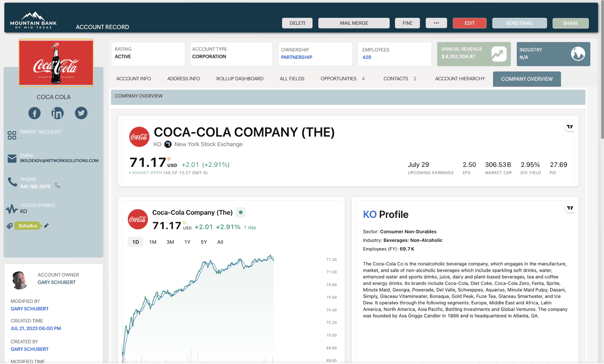Click Gary Schubert's profile photo
The image size is (604, 364).
[20, 280]
